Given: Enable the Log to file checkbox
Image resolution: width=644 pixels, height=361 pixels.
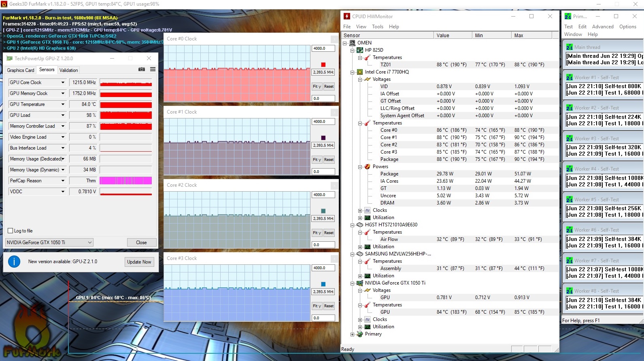Looking at the screenshot, I should click(11, 231).
